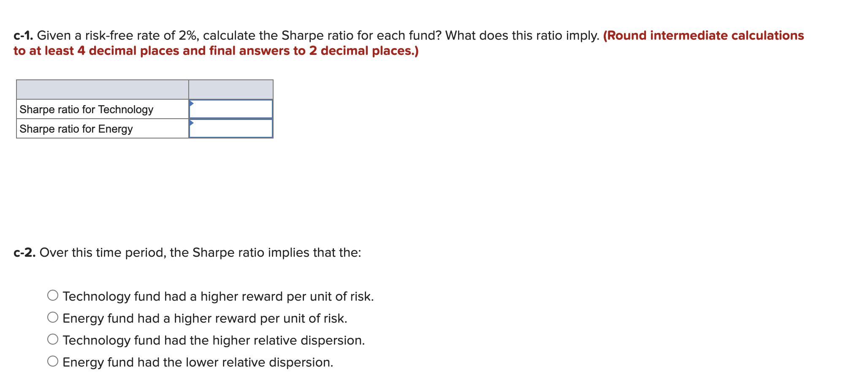
Task: Click the Sharpe ratio for Energy row label
Action: 76,129
